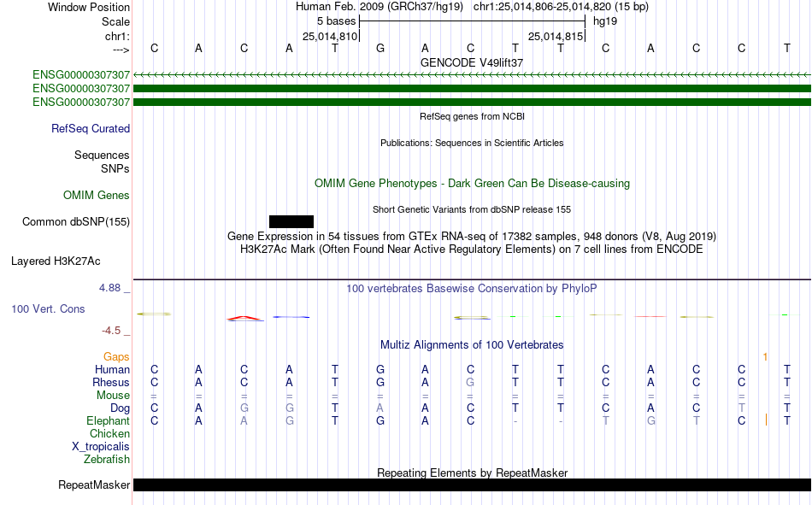Open the 'RefSeq genes from NCBI' title
Viewport: 812px width, 505px height.
pos(472,116)
